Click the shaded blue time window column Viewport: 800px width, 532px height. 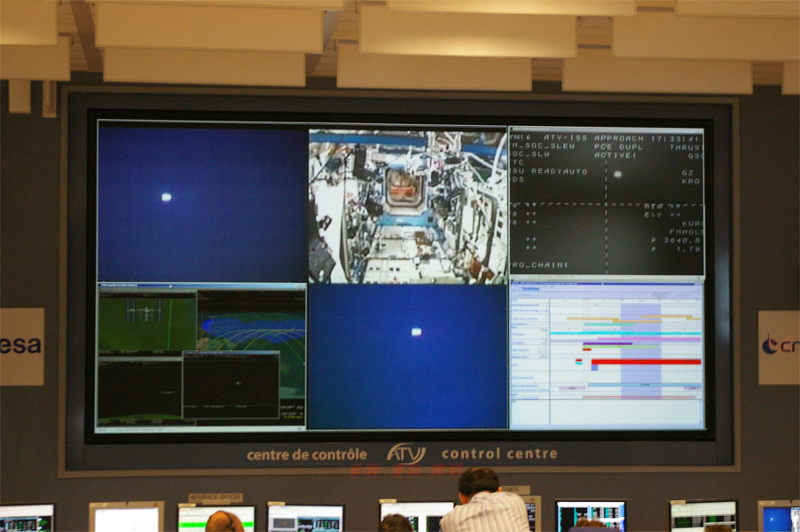coord(641,351)
